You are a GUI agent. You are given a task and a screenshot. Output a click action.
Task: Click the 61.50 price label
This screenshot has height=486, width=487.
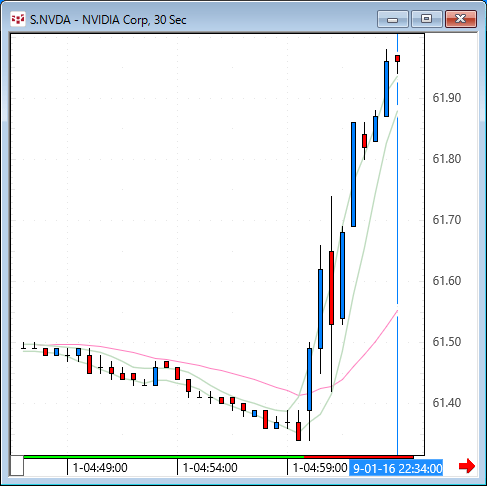(x=447, y=342)
